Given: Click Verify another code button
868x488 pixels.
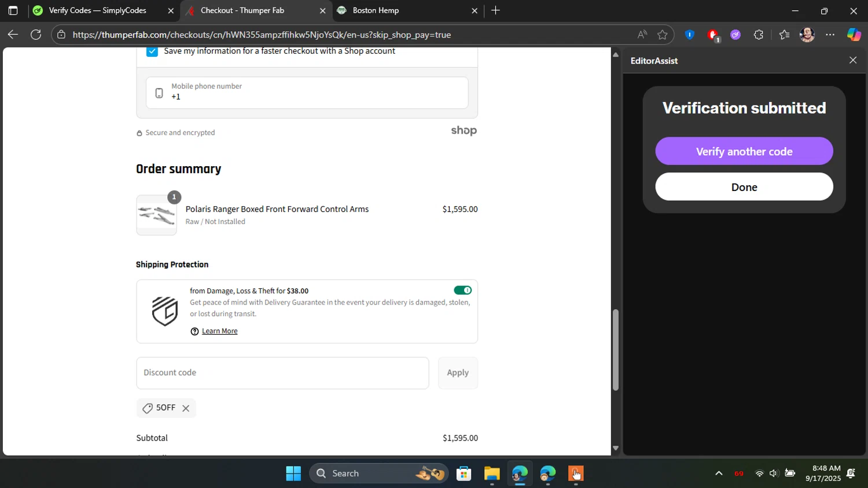Looking at the screenshot, I should click(x=744, y=151).
